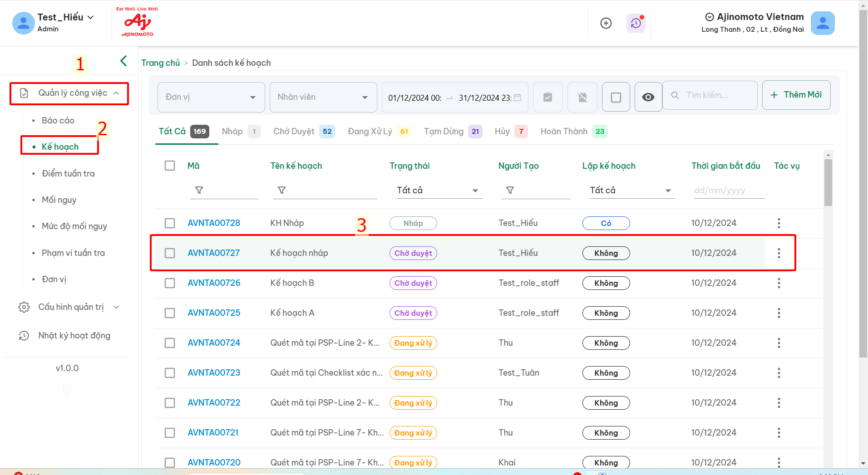
Task: Open the history notifications icon
Action: (636, 23)
